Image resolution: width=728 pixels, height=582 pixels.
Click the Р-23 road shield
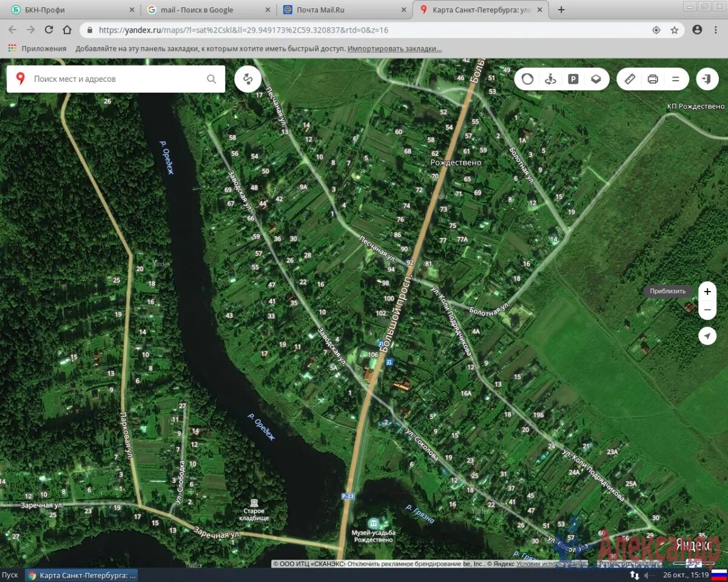point(347,496)
